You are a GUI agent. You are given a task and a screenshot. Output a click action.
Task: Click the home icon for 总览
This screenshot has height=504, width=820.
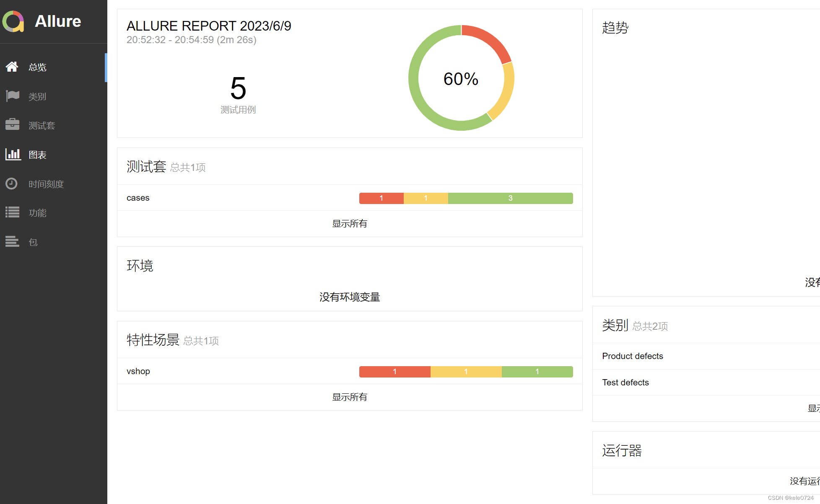click(x=12, y=67)
